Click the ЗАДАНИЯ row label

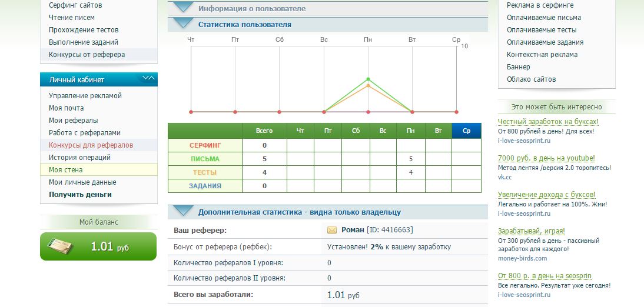click(205, 186)
